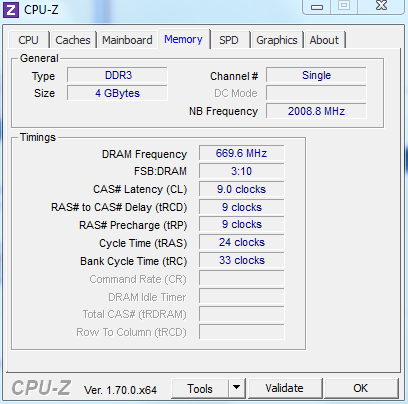Expand the Tools dropdown arrow
Image resolution: width=408 pixels, height=404 pixels.
237,388
